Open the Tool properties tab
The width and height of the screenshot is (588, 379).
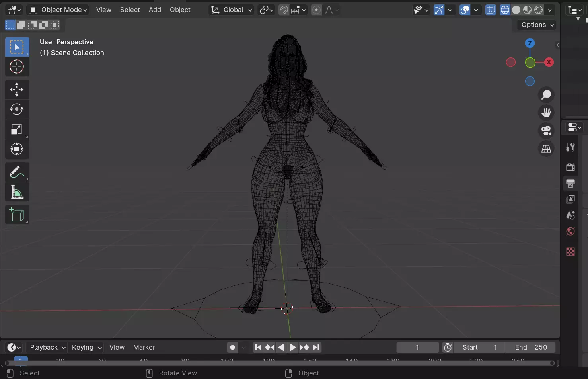[570, 147]
